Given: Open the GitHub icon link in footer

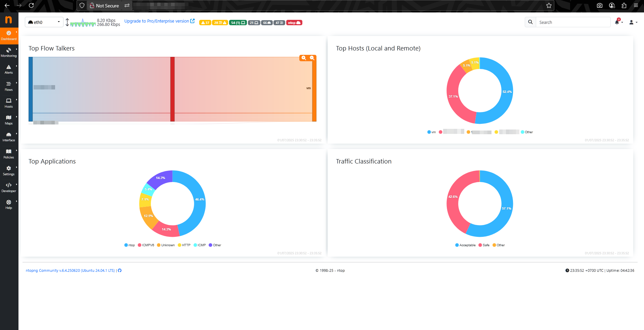Looking at the screenshot, I should click(120, 270).
